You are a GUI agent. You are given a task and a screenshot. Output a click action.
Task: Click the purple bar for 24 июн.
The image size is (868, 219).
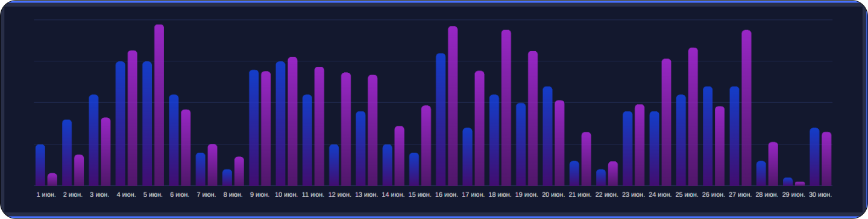[x=666, y=122]
